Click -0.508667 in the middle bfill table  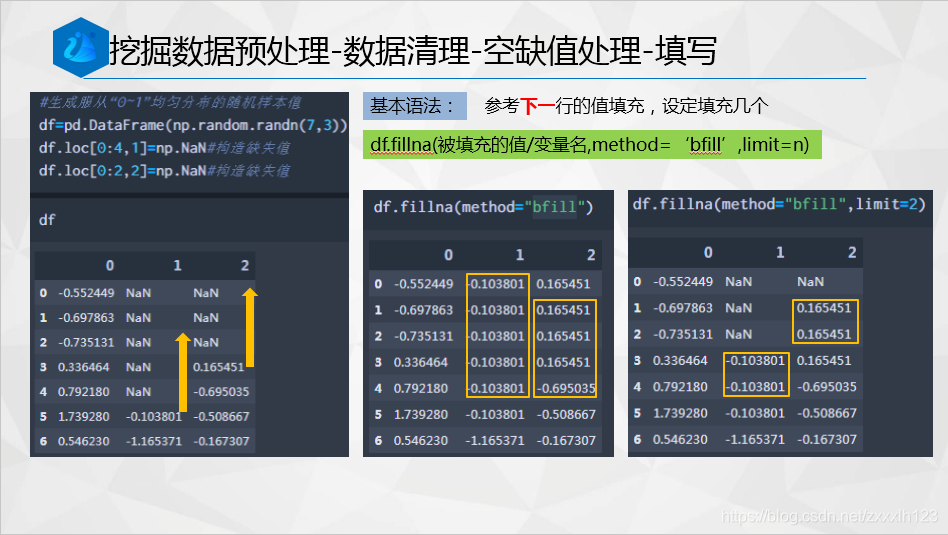[x=566, y=415]
